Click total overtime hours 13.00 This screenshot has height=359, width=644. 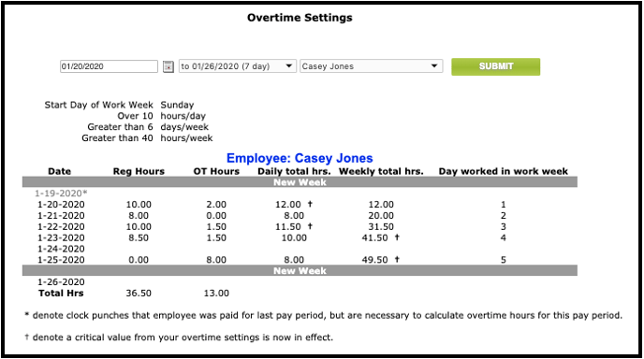tap(216, 293)
